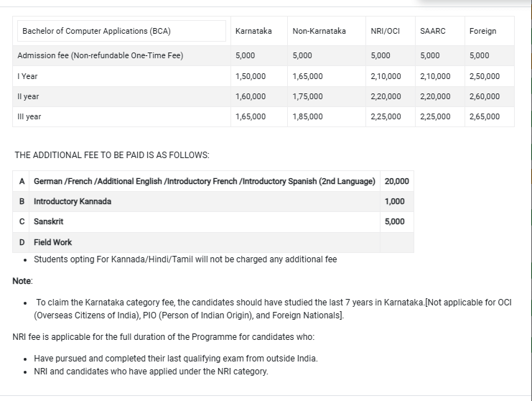Image resolution: width=532 pixels, height=401 pixels.
Task: Click the German/French second language row
Action: 204,181
